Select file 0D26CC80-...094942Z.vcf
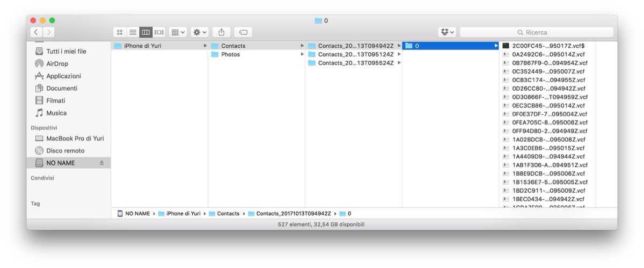Screen dimensions: 644x268 pyautogui.click(x=548, y=89)
